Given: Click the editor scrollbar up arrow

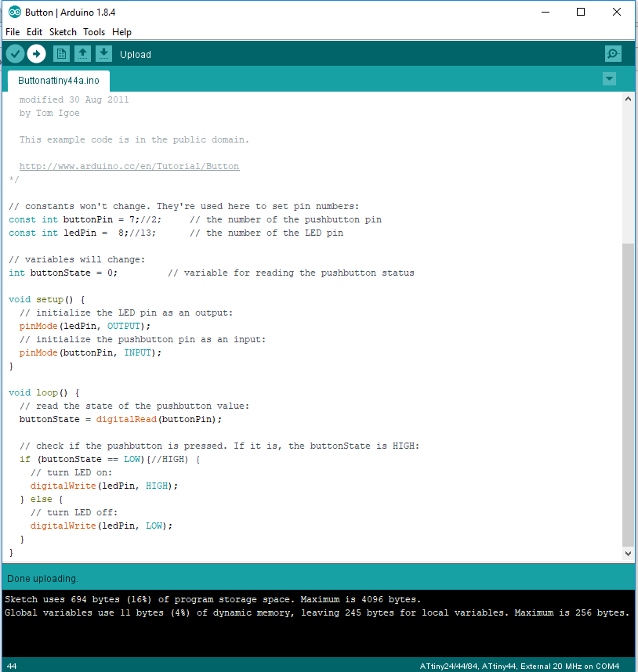Looking at the screenshot, I should tap(628, 99).
